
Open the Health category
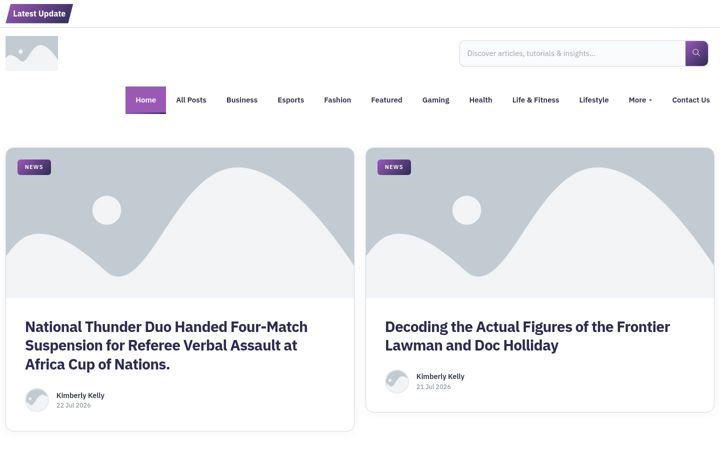tap(481, 100)
